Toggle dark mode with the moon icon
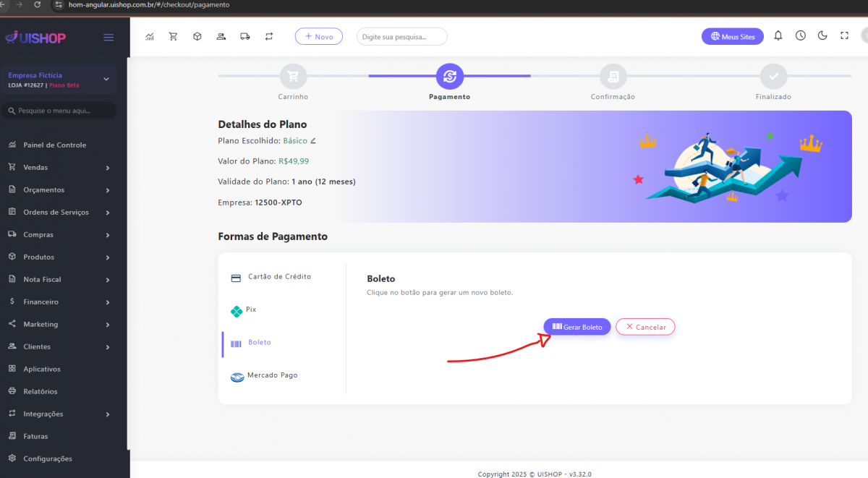 pyautogui.click(x=822, y=35)
